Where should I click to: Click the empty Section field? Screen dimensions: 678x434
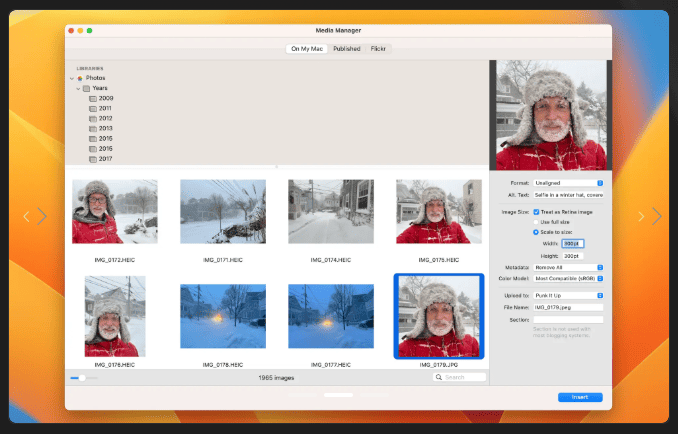tap(568, 320)
